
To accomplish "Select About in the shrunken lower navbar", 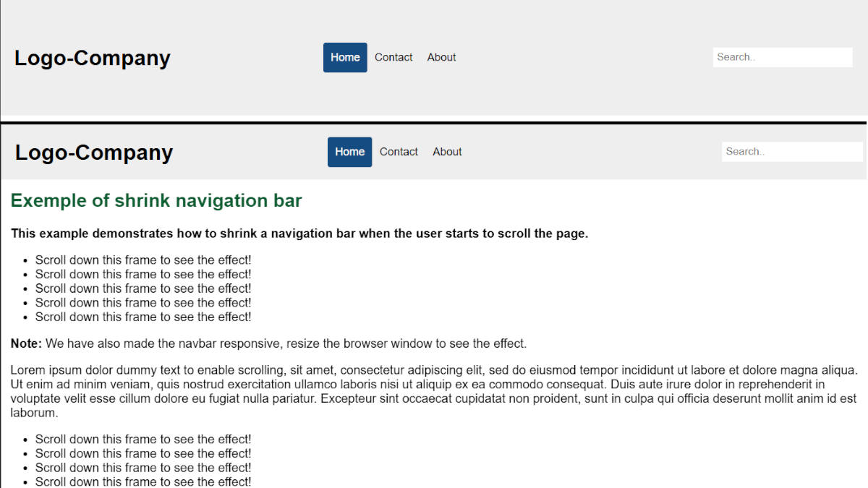I will tap(447, 152).
